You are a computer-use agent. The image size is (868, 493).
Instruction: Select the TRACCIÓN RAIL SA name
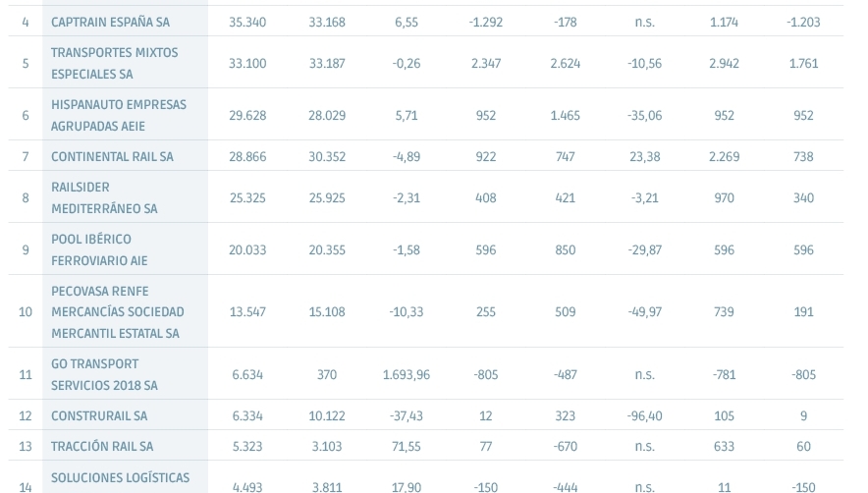tap(102, 447)
